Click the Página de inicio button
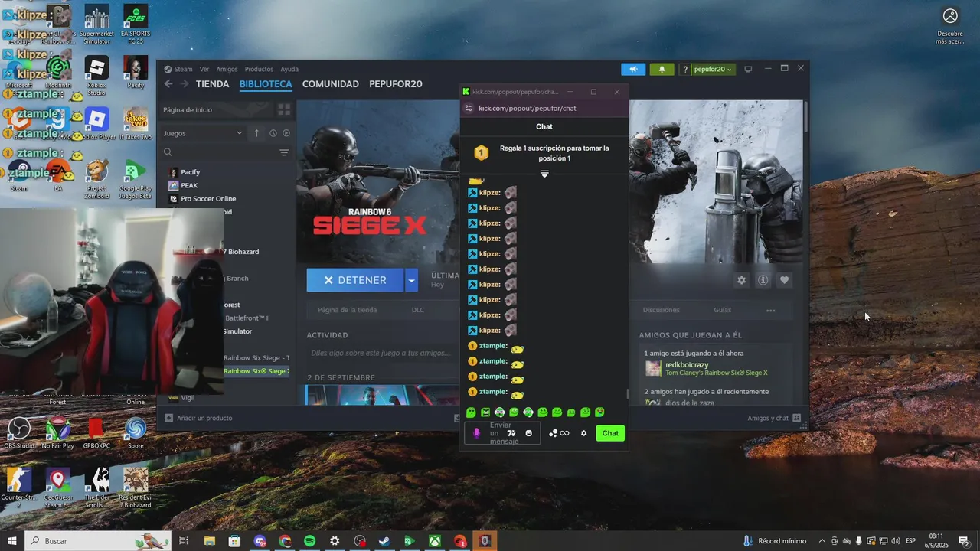Screen dimensions: 980x551 pyautogui.click(x=217, y=109)
